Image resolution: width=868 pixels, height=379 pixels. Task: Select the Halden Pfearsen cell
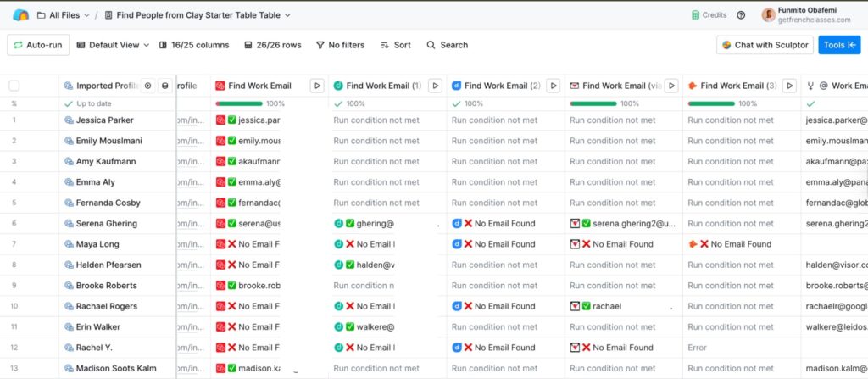(117, 265)
